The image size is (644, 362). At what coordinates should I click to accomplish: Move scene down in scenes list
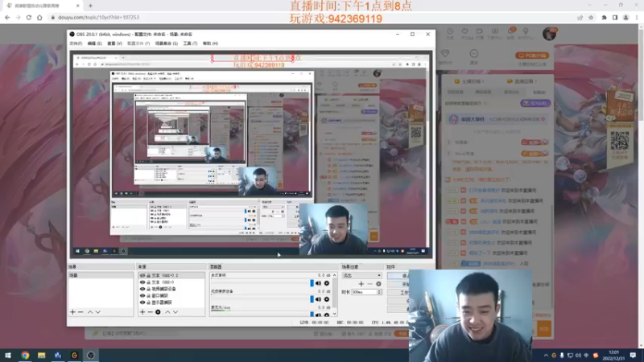[x=97, y=312]
